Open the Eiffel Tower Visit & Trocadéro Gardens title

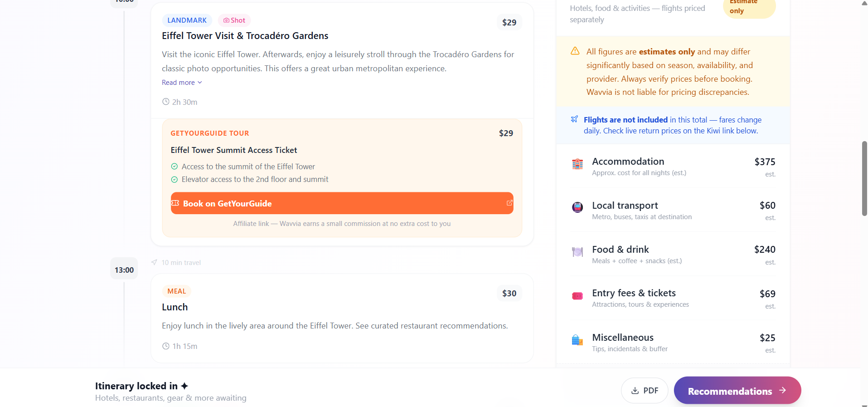245,36
